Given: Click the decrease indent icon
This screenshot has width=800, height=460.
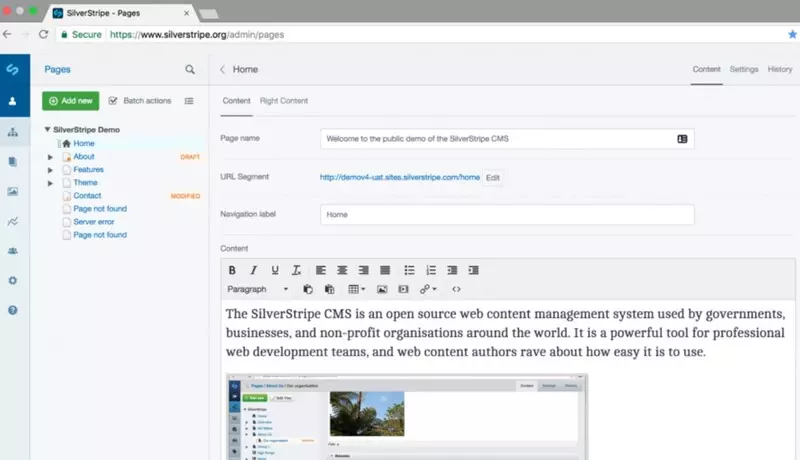Looking at the screenshot, I should click(452, 270).
